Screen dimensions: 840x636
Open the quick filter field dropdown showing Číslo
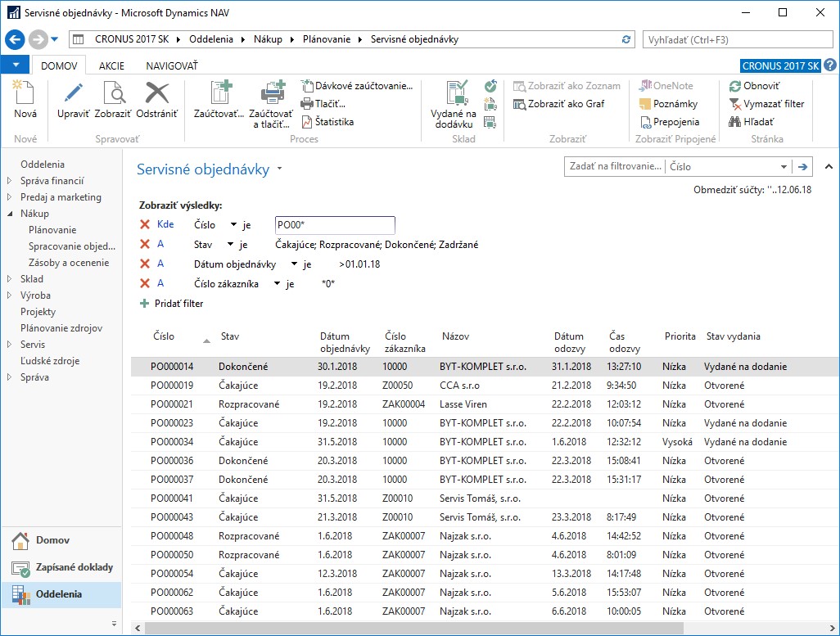point(784,167)
